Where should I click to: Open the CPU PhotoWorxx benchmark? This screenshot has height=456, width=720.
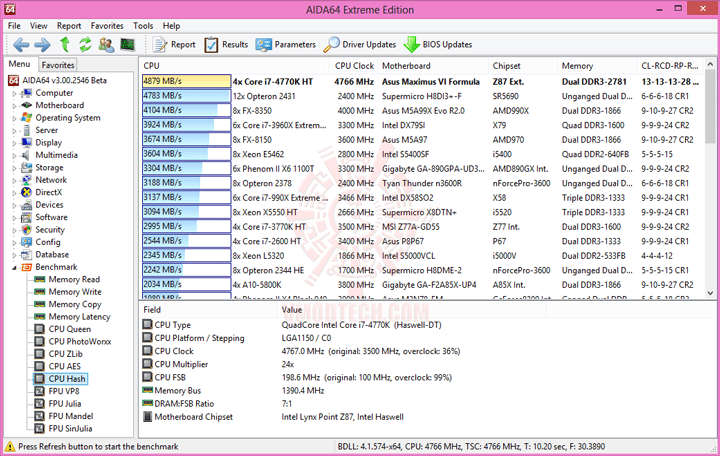pos(80,341)
